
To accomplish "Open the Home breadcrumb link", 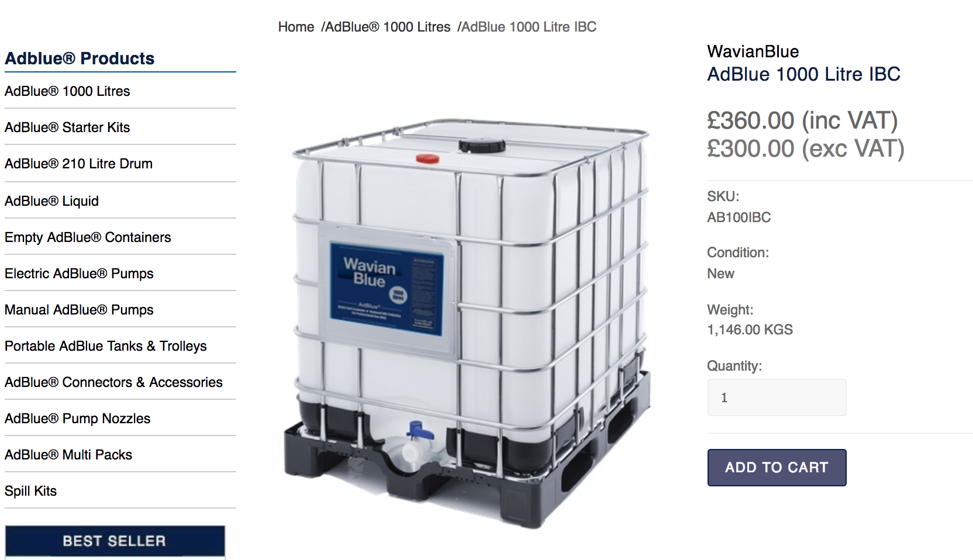I will (296, 27).
